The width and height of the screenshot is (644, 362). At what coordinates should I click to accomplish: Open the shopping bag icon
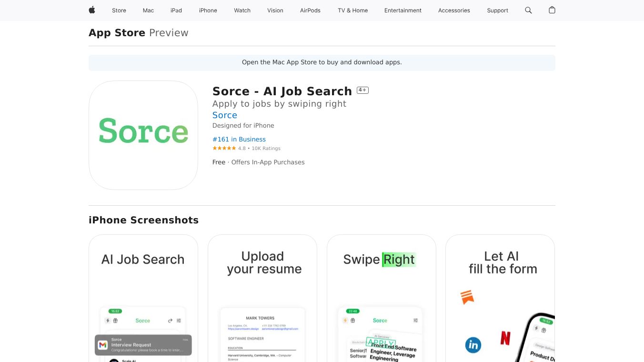(x=552, y=10)
